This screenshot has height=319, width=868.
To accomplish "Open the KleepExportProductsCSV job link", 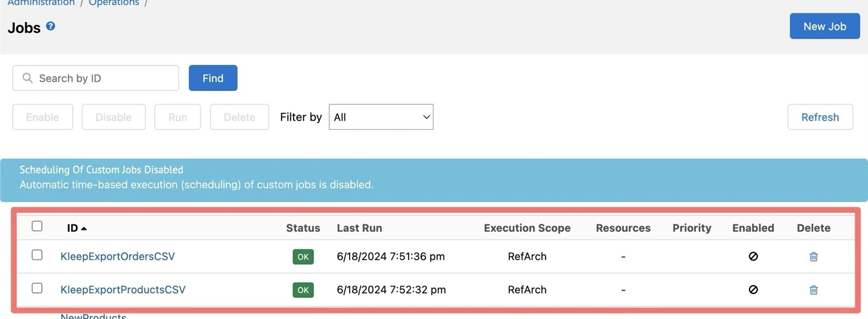I will pos(123,290).
